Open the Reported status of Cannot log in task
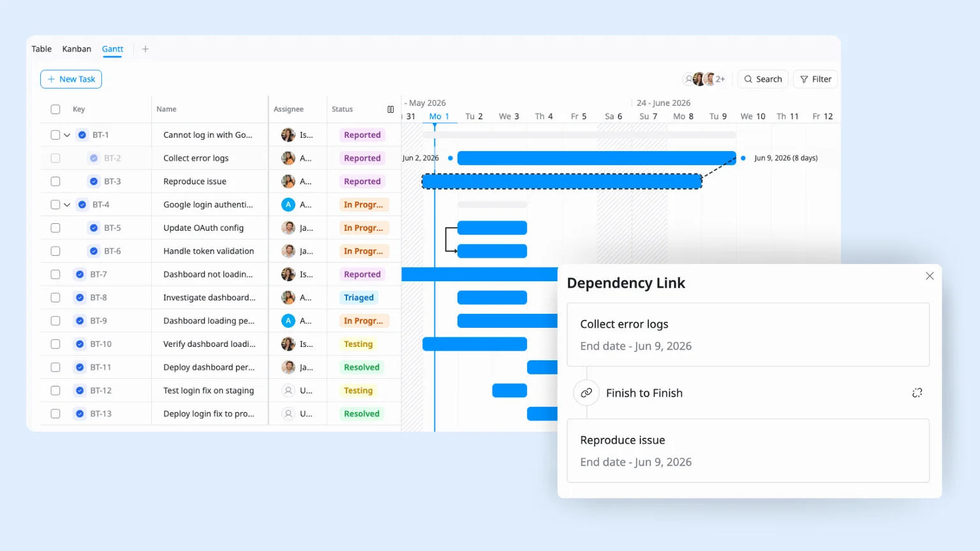980x551 pixels. [x=362, y=135]
